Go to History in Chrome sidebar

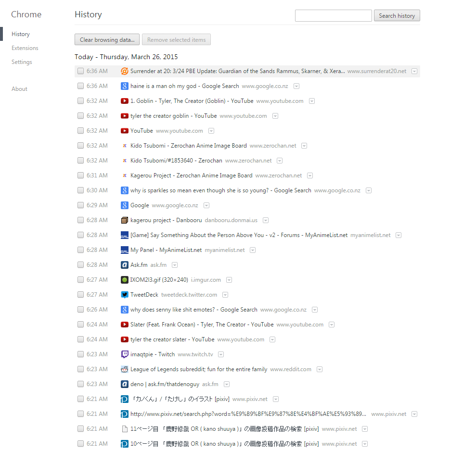coord(21,34)
